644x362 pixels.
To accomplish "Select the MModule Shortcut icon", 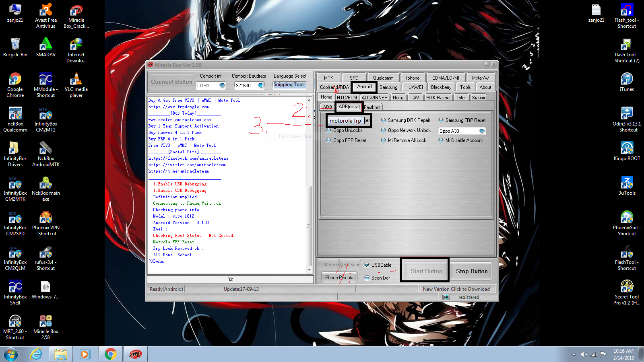I will [46, 85].
